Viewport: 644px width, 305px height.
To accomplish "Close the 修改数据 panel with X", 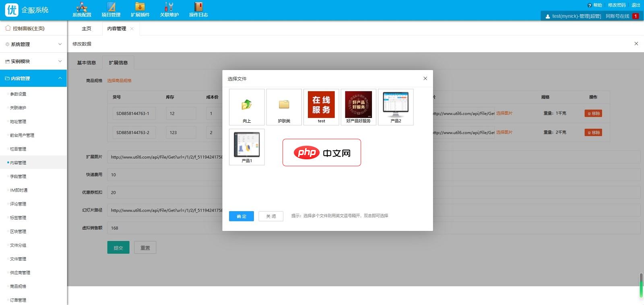I will (636, 43).
